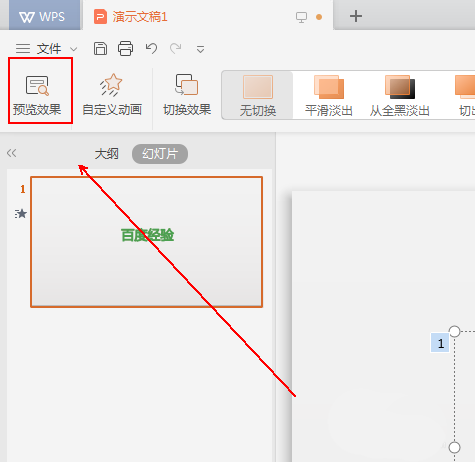Image resolution: width=475 pixels, height=462 pixels.
Task: Expand the quick access toolbar dropdown
Action: pyautogui.click(x=200, y=50)
